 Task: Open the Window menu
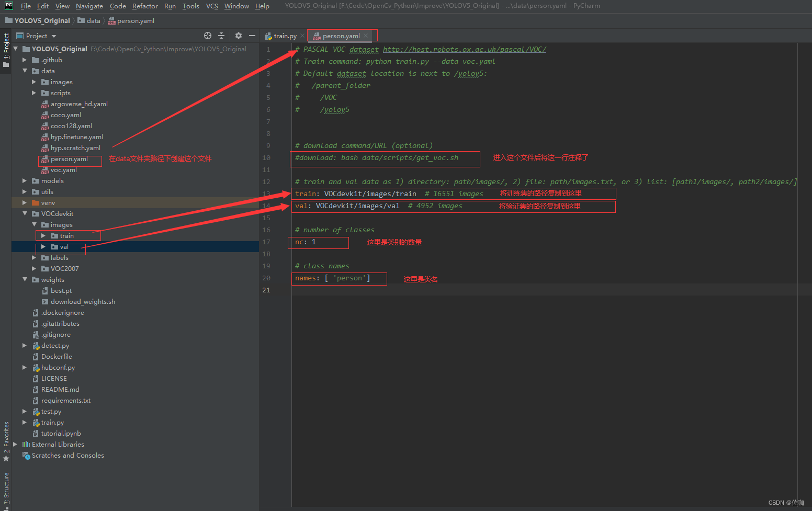point(236,6)
